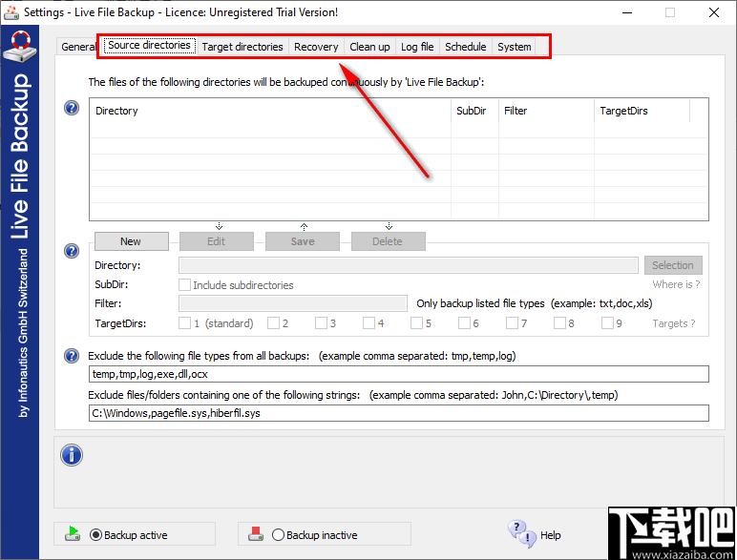The width and height of the screenshot is (737, 560).
Task: Close the Settings window
Action: click(713, 12)
